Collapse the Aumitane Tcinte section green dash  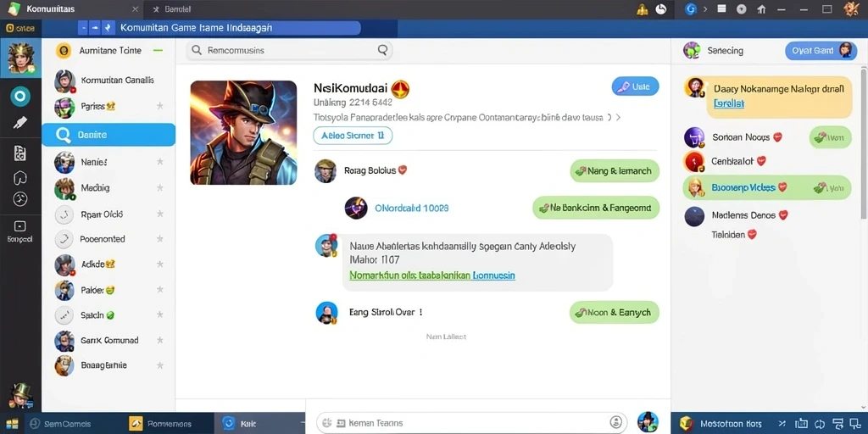pos(158,50)
